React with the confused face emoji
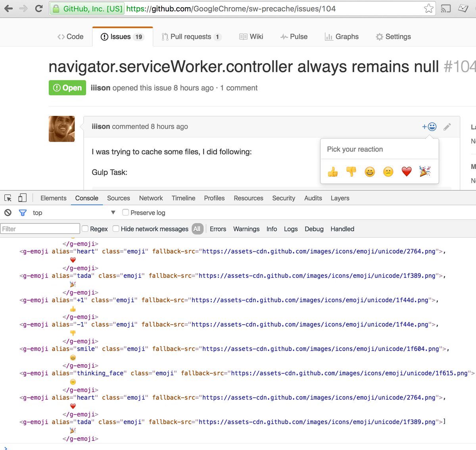 [x=388, y=172]
